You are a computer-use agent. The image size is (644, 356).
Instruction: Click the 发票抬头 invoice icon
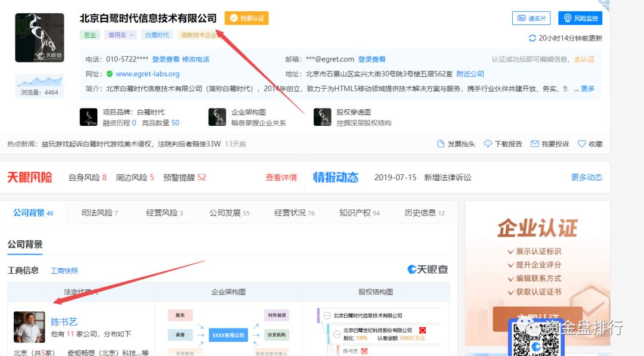point(441,144)
